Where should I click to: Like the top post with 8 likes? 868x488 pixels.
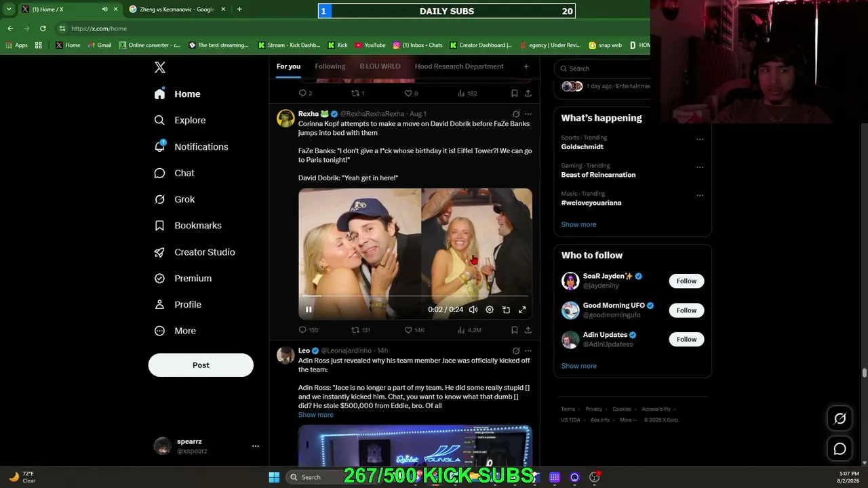pos(411,93)
